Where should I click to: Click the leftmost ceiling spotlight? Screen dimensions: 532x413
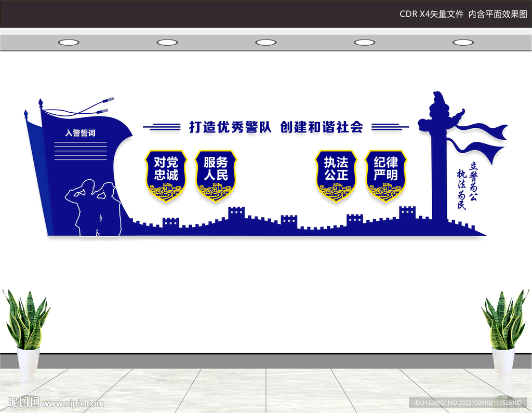click(69, 43)
